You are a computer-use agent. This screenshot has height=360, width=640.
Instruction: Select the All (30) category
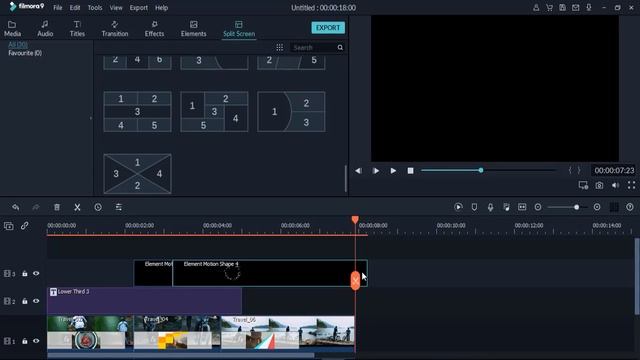pos(18,44)
